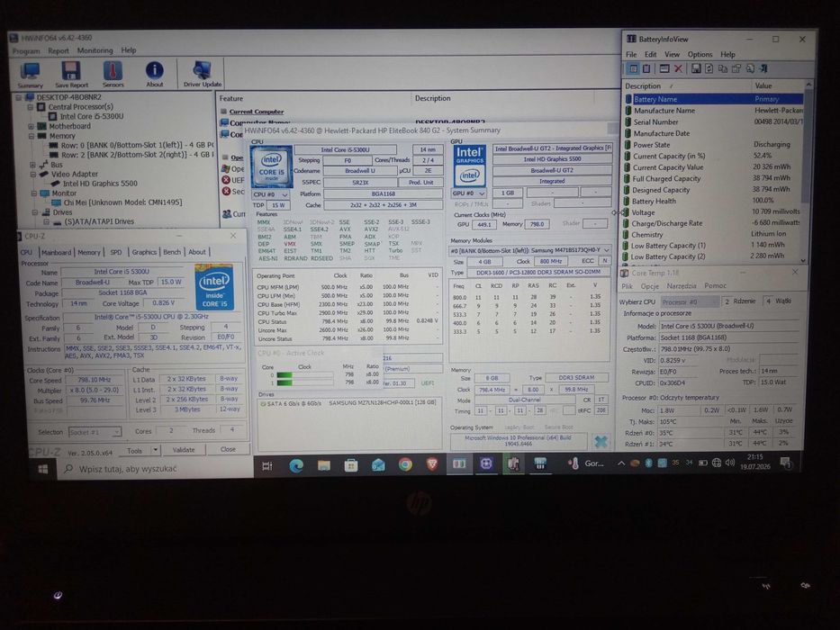This screenshot has height=630, width=840.
Task: Click the floppy save icon in BatteryInfoView toolbar
Action: pos(696,68)
